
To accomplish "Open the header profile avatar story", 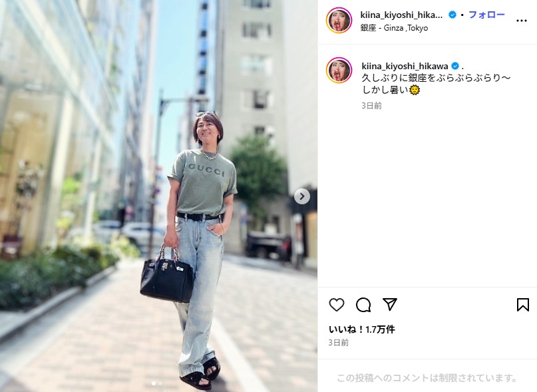I will click(x=339, y=21).
